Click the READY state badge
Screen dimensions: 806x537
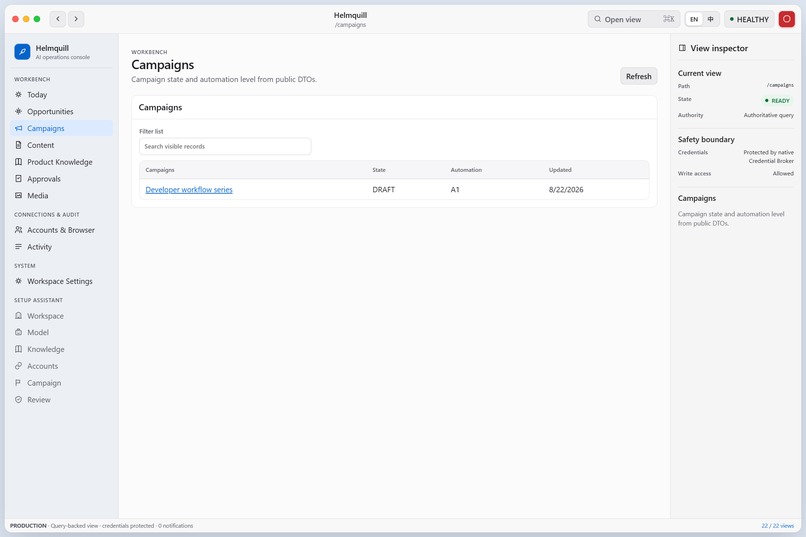777,101
